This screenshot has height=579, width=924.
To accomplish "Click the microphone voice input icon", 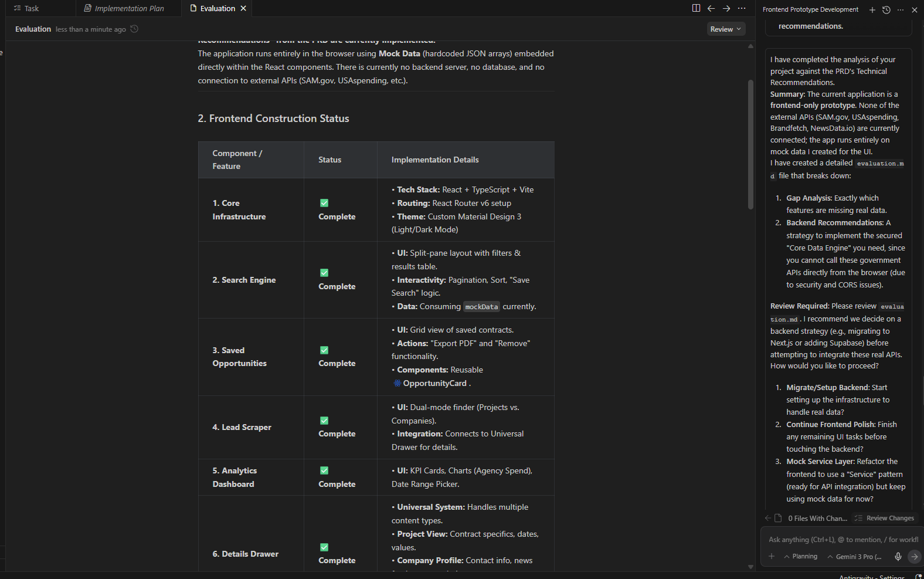I will point(898,556).
